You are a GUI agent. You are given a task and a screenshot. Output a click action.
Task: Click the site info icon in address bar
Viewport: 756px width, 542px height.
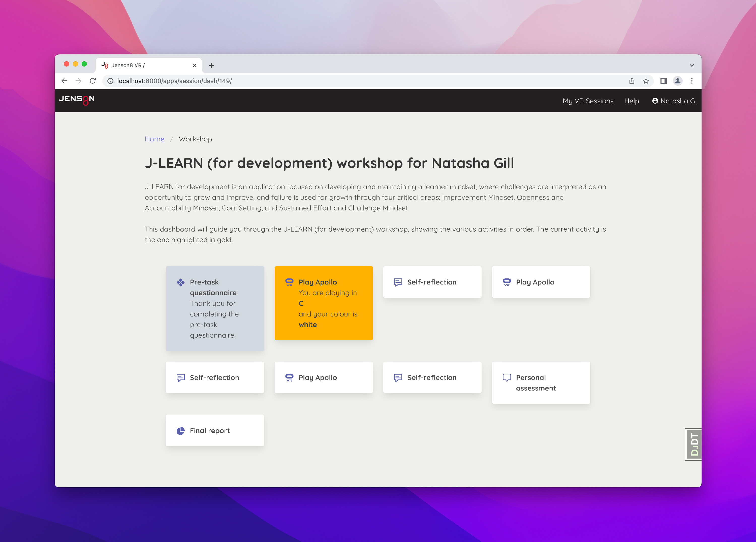(110, 81)
